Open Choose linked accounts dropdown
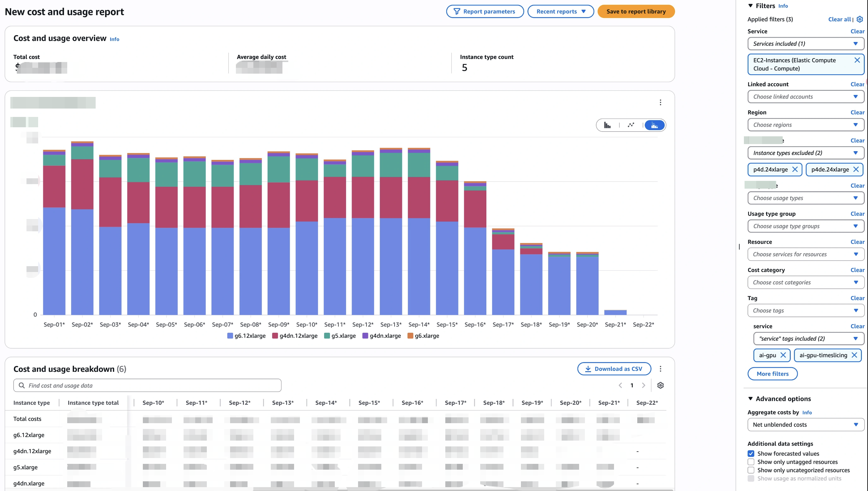This screenshot has height=491, width=868. [806, 97]
